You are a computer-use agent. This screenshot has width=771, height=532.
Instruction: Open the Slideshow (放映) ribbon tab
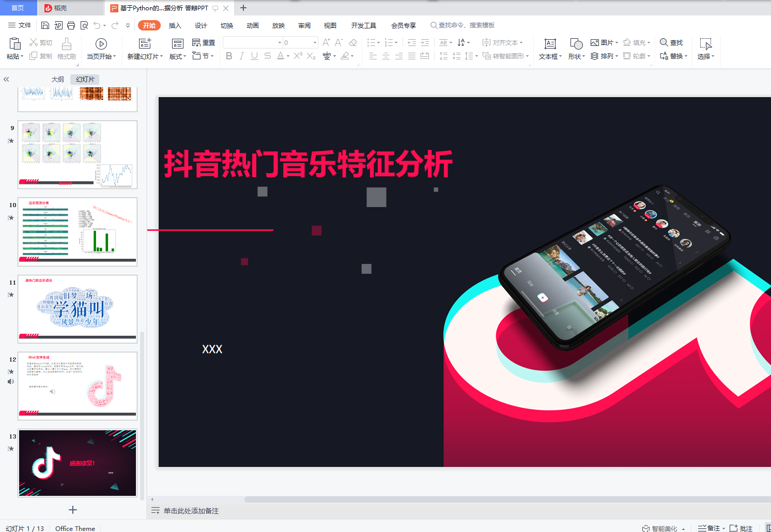click(x=279, y=25)
